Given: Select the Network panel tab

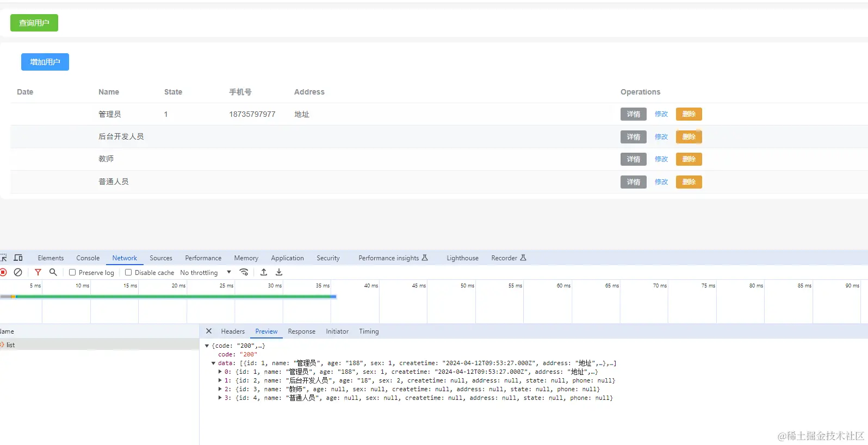Looking at the screenshot, I should 125,258.
